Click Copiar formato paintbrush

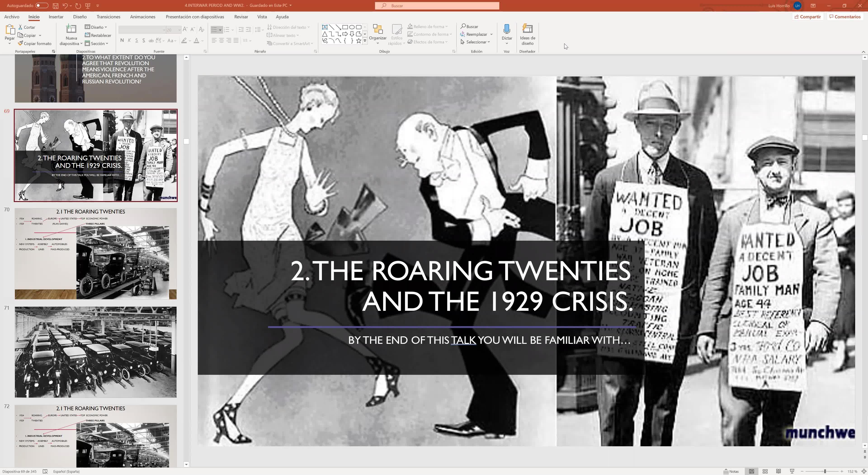[35, 43]
